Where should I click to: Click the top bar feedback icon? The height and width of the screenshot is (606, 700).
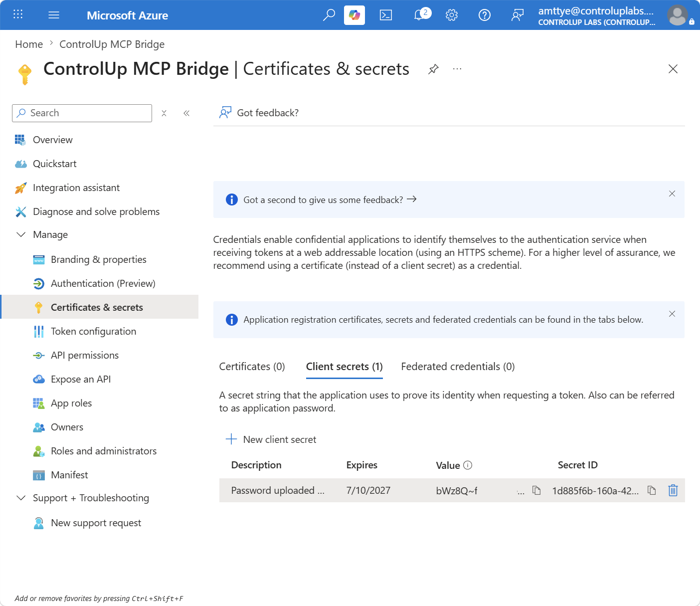point(518,15)
